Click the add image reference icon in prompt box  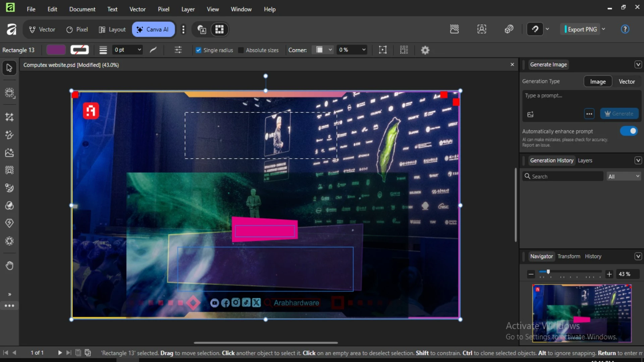pyautogui.click(x=530, y=114)
